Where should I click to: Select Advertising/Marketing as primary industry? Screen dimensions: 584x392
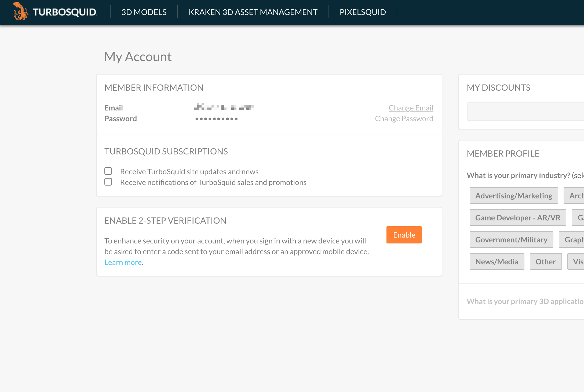pos(514,195)
